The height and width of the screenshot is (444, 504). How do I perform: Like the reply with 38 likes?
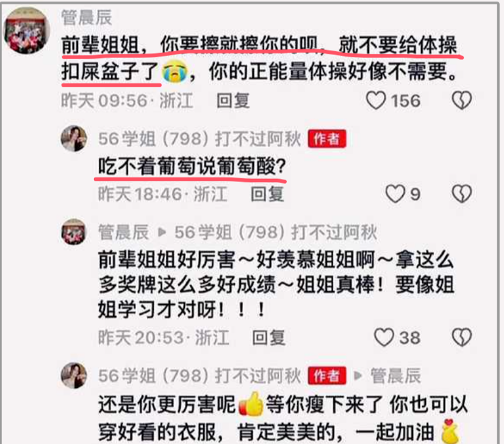tap(384, 338)
